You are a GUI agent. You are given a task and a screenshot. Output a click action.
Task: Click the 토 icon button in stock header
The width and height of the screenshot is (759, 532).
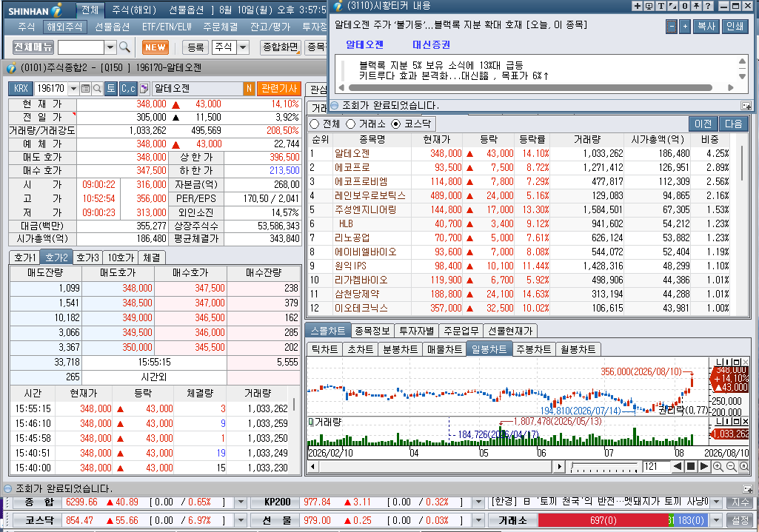(111, 89)
